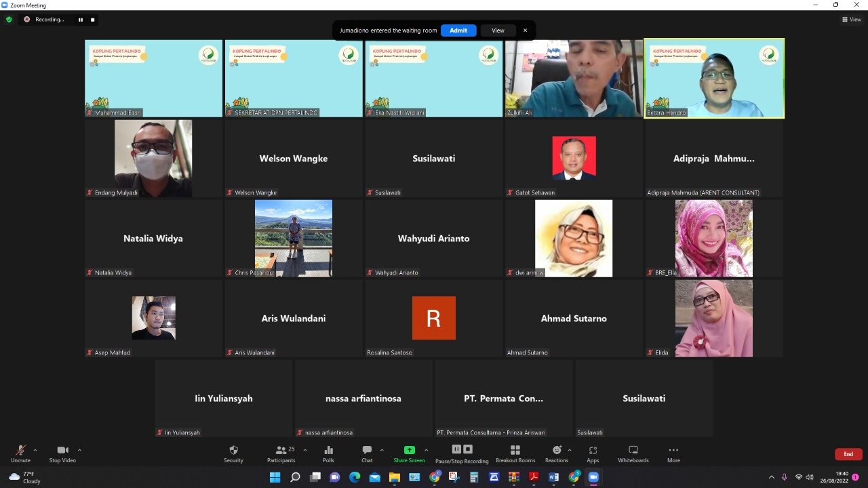Expand audio options arrow beside Unmute
Image resolution: width=868 pixels, height=488 pixels.
(x=35, y=450)
